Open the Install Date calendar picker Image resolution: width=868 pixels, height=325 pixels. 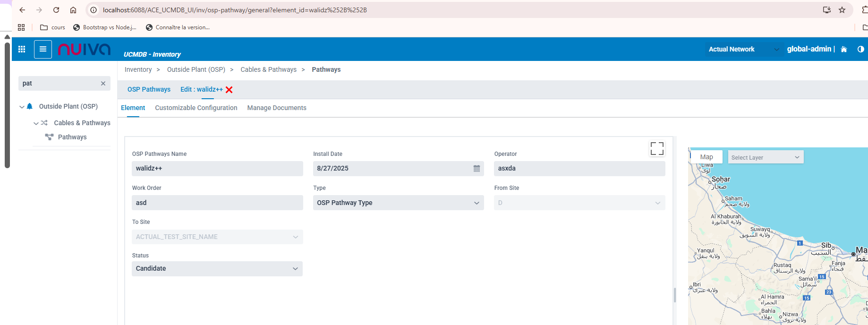[x=477, y=169]
